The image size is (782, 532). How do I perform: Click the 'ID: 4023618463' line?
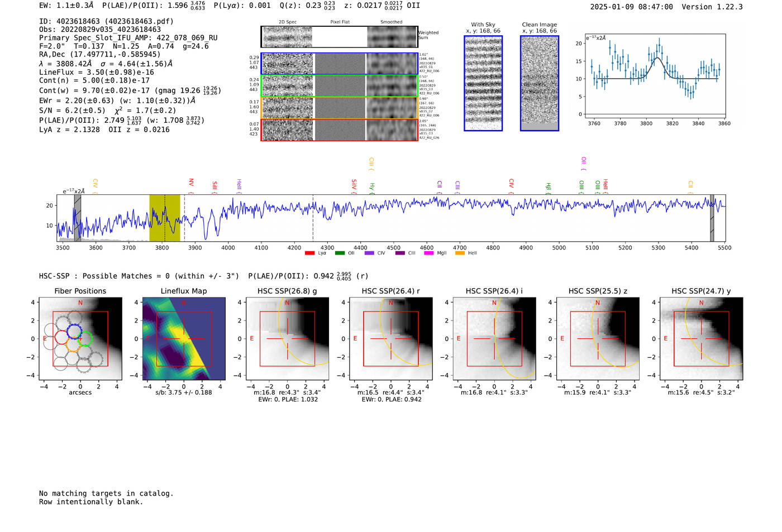tap(106, 21)
